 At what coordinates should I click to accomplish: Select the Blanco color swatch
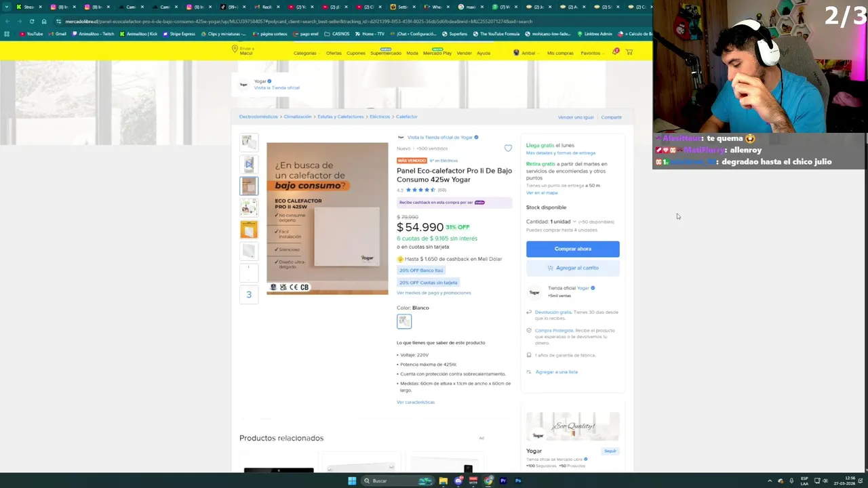click(404, 321)
